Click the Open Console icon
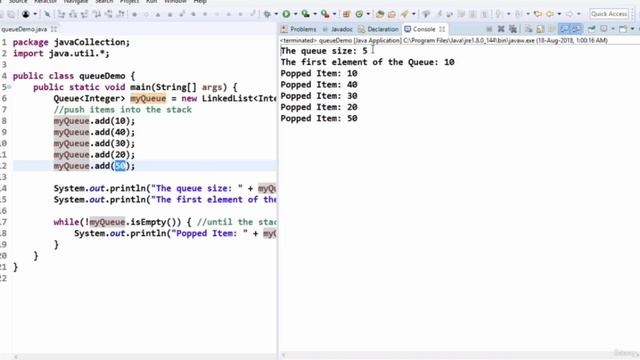Image resolution: width=640 pixels, height=360 pixels. (x=623, y=29)
